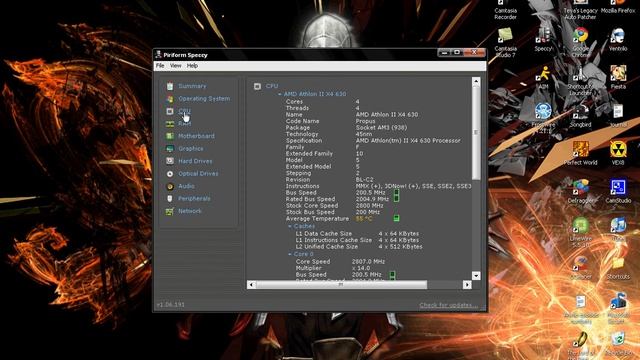640x360 pixels.
Task: Open the Graphics monitor icon
Action: coord(170,149)
